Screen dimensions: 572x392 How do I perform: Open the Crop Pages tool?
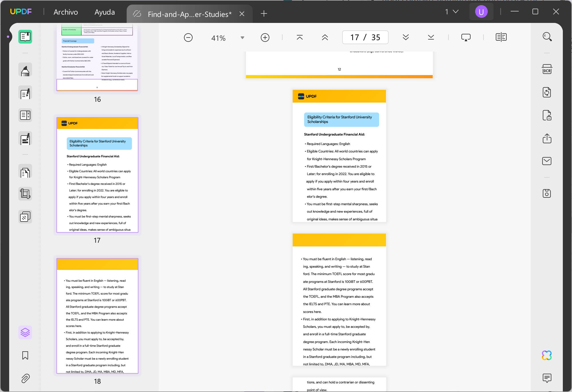pos(25,194)
